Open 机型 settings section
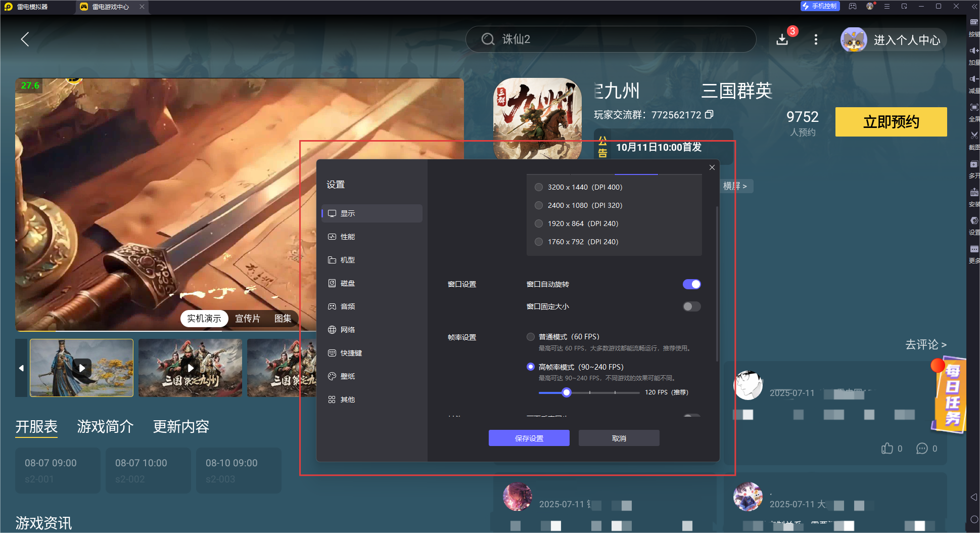 pyautogui.click(x=372, y=260)
